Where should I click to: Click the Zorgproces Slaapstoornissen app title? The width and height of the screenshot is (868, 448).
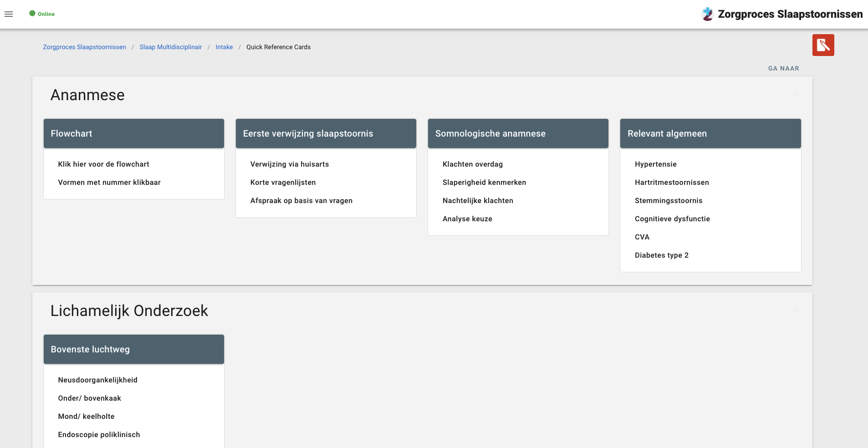(x=790, y=14)
